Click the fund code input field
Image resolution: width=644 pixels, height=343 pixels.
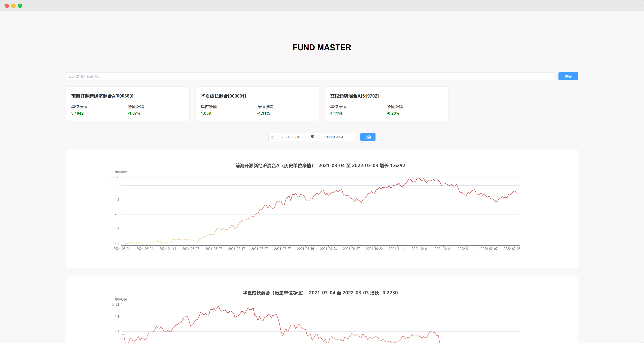310,76
